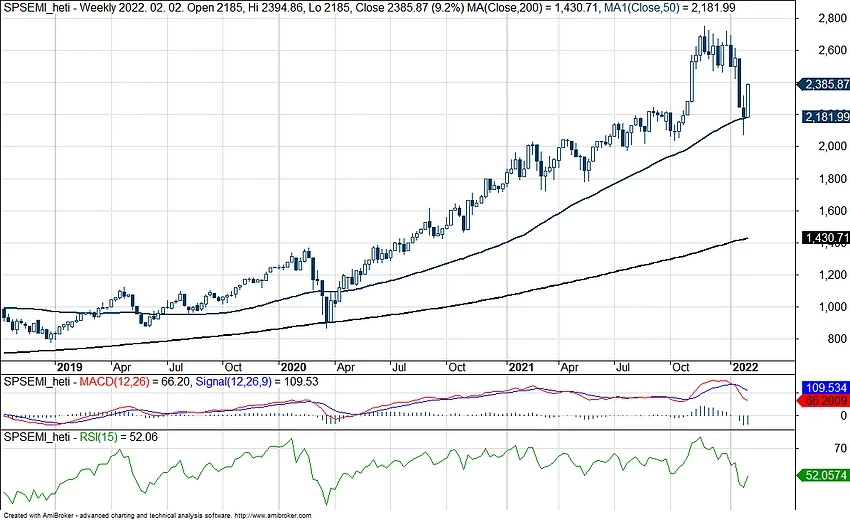Click the 1,430.71 MA200 value label
This screenshot has width=850, height=520.
[x=826, y=237]
